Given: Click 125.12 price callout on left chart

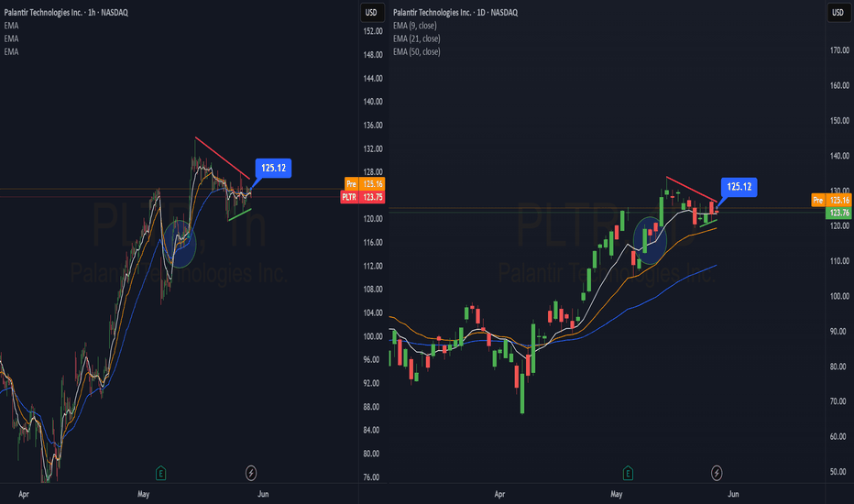Looking at the screenshot, I should coord(273,168).
